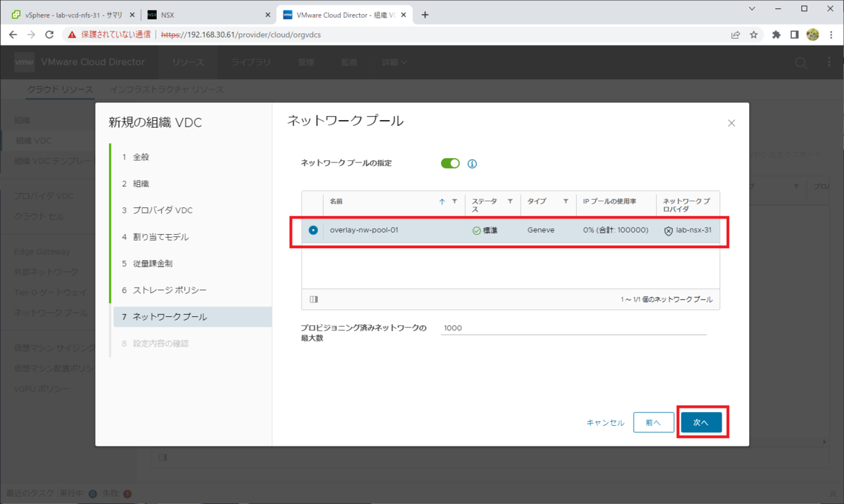Click the column chooser icon under the table

[314, 299]
